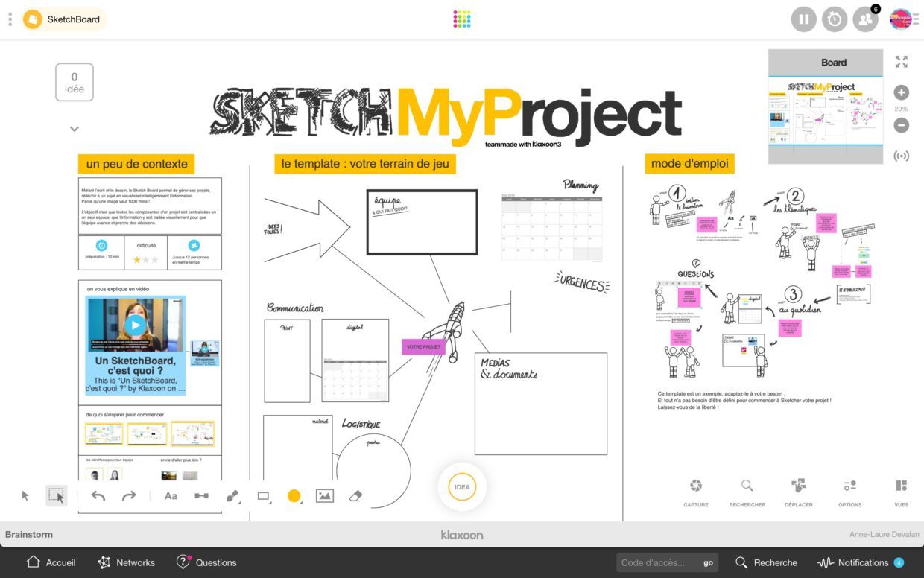
Task: Play the SketchBoard explanation video
Action: click(135, 325)
